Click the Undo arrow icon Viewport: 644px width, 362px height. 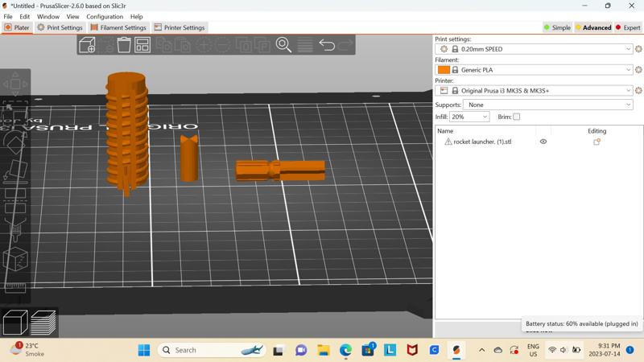[327, 45]
